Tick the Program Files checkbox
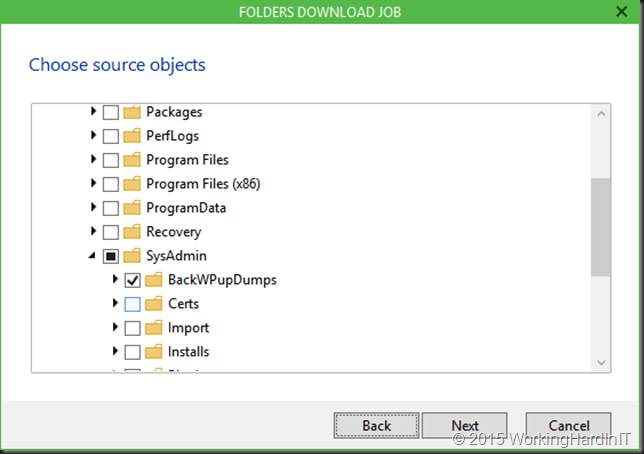Viewport: 644px width, 454px height. coord(110,160)
